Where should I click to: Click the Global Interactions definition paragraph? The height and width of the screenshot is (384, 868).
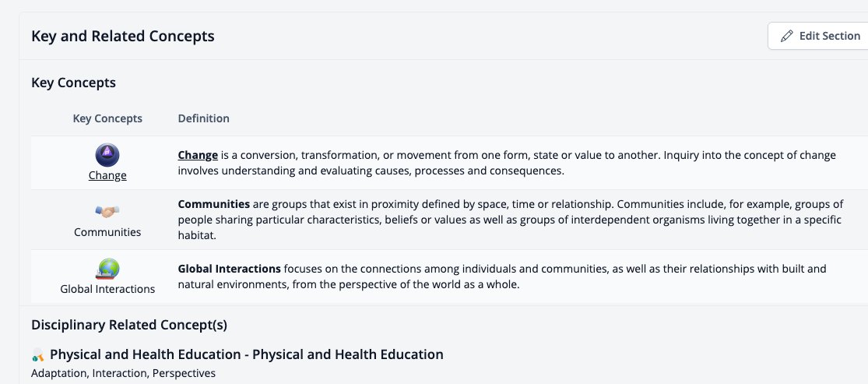[502, 277]
